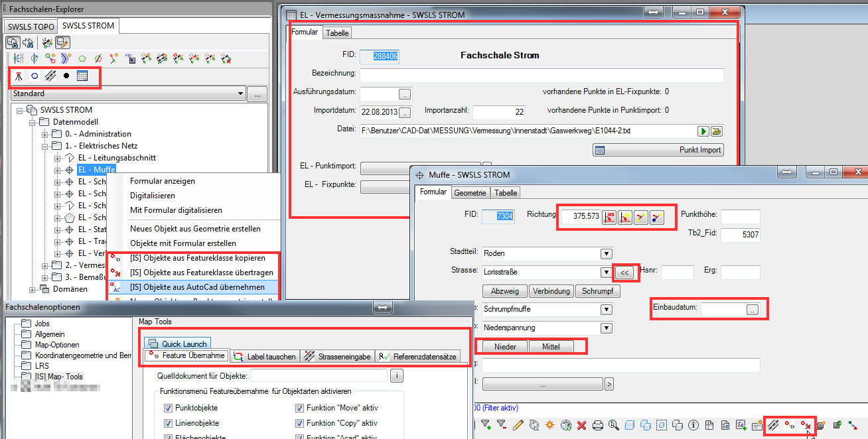Screen dimensions: 868x439
Task: Click the Quelldokument für Objekte field
Action: pos(319,376)
